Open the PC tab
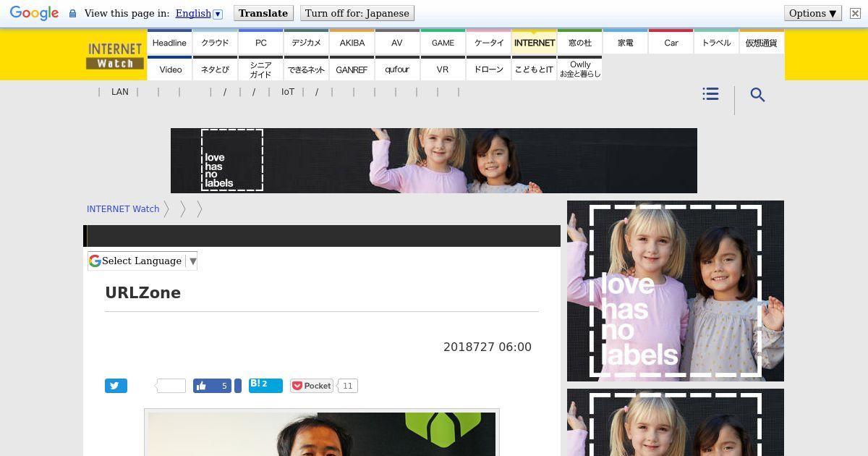This screenshot has height=456, width=868. [260, 43]
